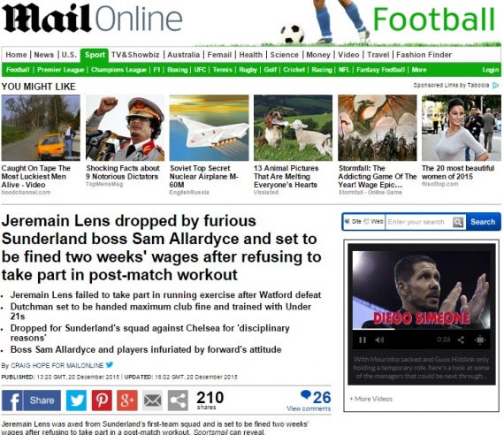Share article via Facebook icon
Image resolution: width=504 pixels, height=435 pixels.
(31, 401)
